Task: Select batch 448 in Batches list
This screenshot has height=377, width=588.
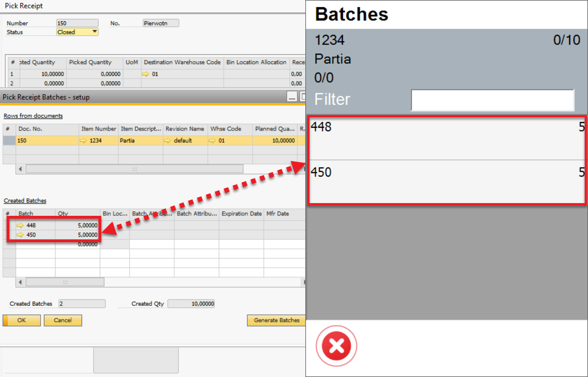Action: click(x=446, y=138)
